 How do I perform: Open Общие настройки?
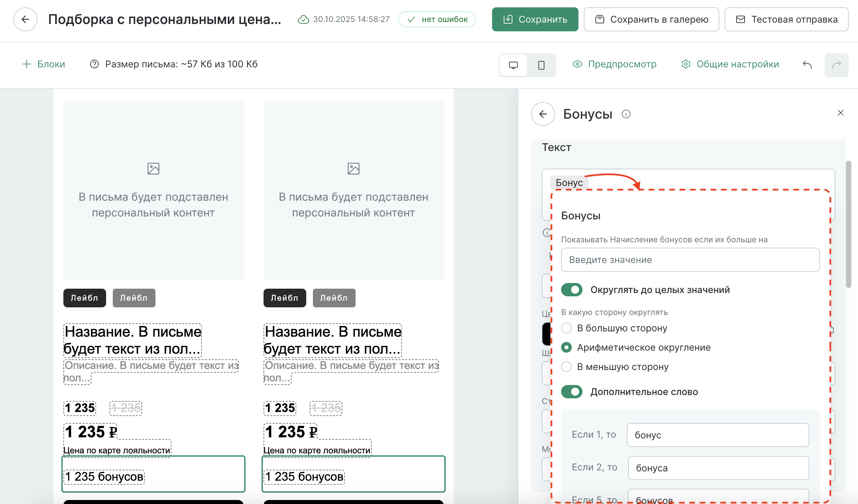point(730,64)
